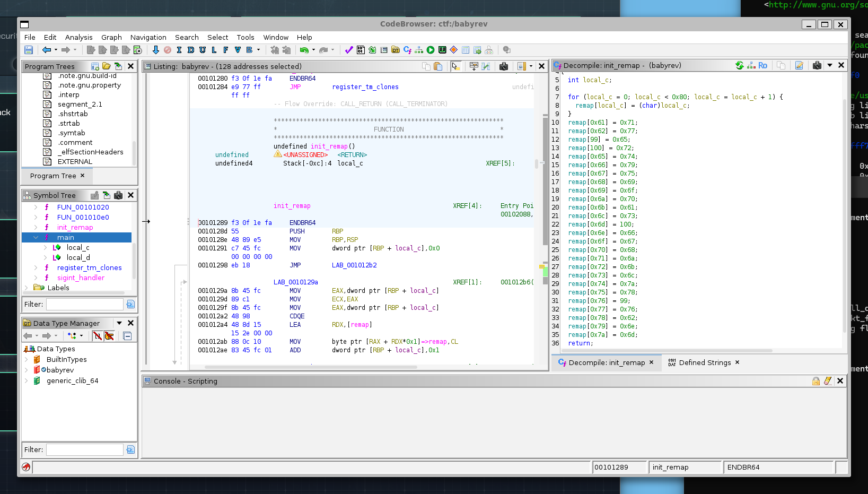Click the snapshot camera icon in Decompile header
This screenshot has height=494, width=868.
tap(817, 65)
